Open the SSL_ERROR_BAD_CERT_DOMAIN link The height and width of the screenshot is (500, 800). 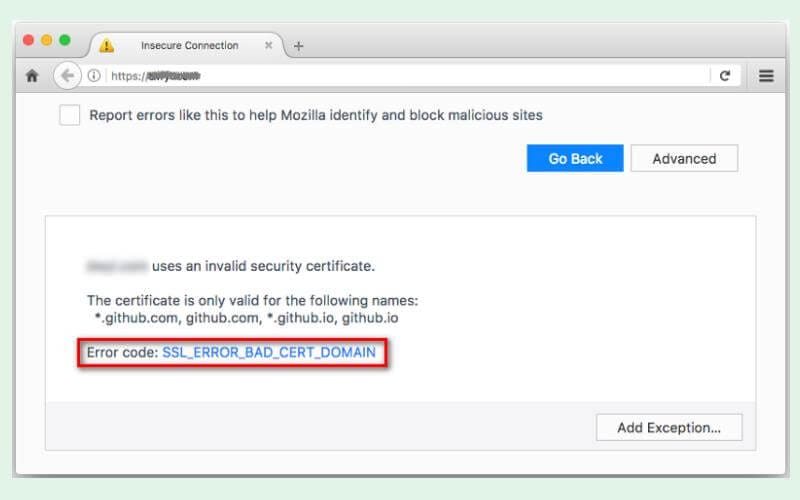(x=269, y=352)
